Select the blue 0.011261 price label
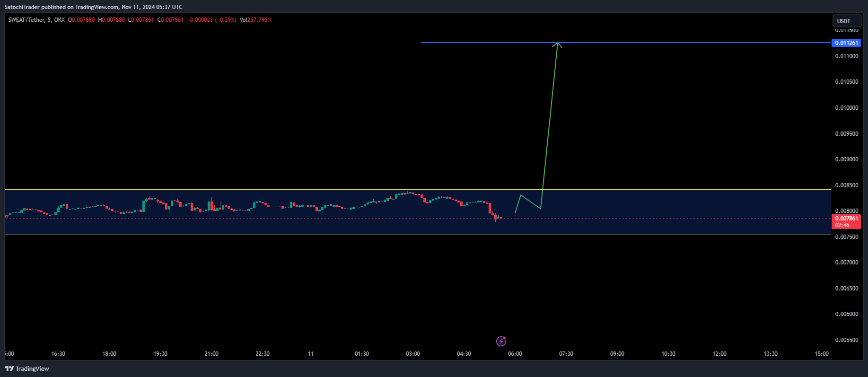 pos(846,43)
